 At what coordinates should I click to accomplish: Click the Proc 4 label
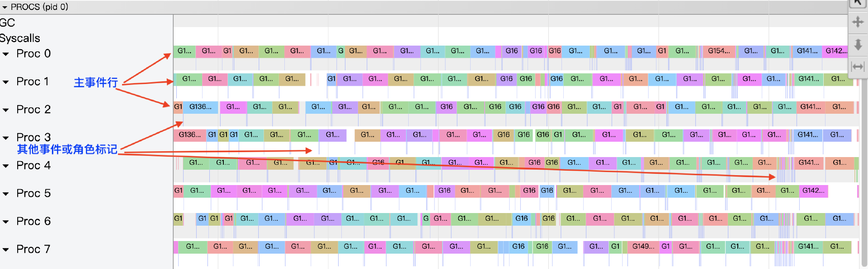33,166
